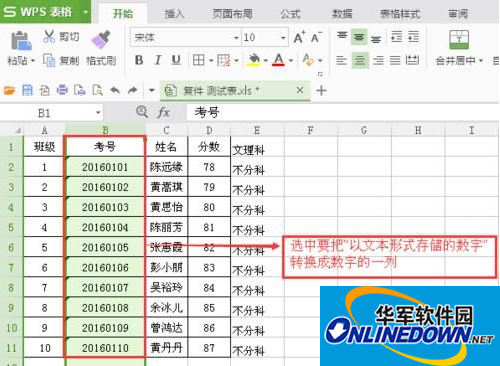500x366 pixels.
Task: Click the Paste clipboard icon
Action: (21, 40)
